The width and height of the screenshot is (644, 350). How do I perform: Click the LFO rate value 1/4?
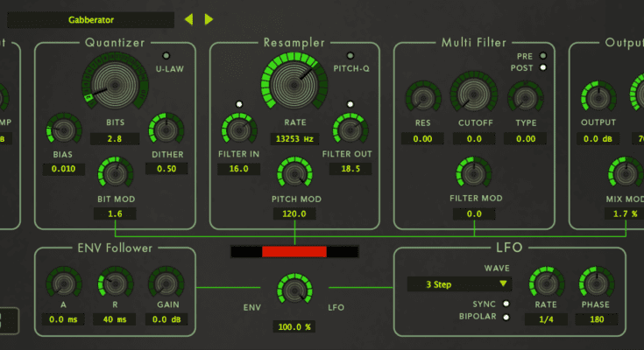point(544,319)
